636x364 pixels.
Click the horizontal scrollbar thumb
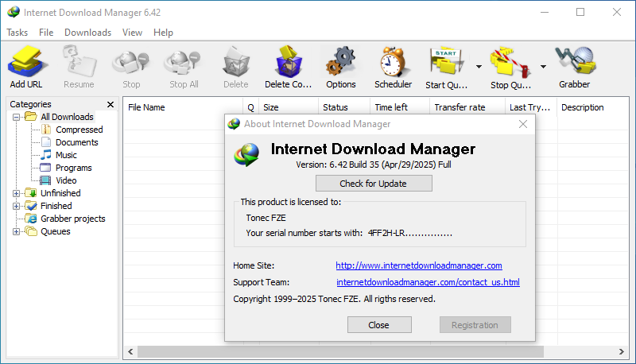pos(340,351)
